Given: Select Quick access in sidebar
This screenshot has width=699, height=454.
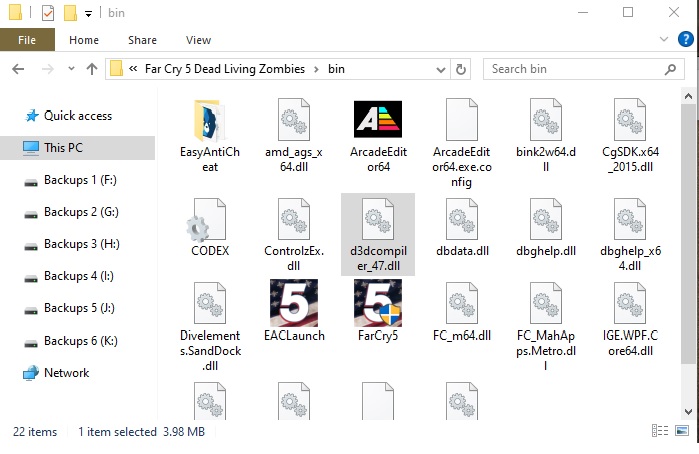Looking at the screenshot, I should tap(78, 116).
